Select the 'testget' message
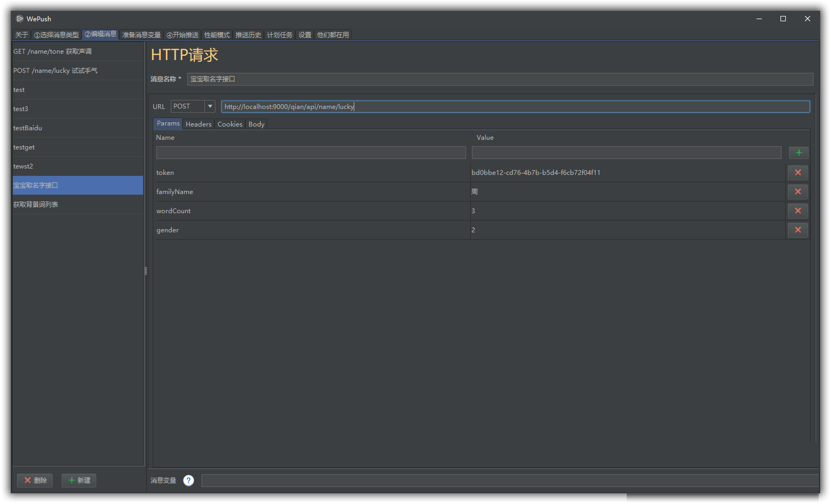Viewport: 831px width, 504px height. pos(78,147)
